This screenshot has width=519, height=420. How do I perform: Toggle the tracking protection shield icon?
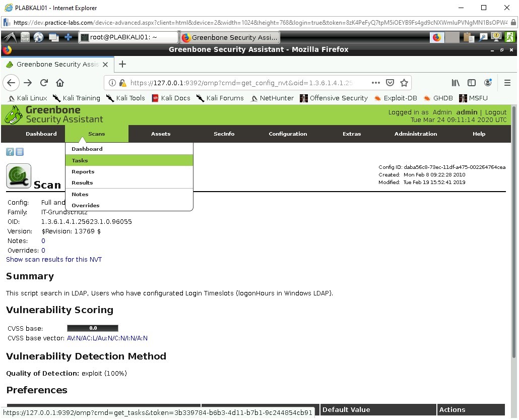(390, 82)
